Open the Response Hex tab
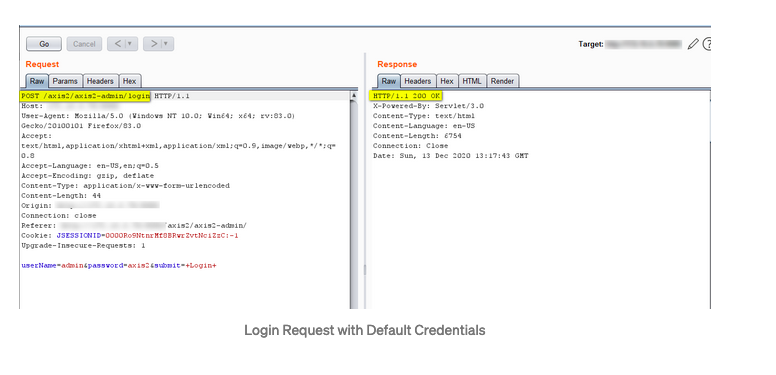 [x=447, y=81]
